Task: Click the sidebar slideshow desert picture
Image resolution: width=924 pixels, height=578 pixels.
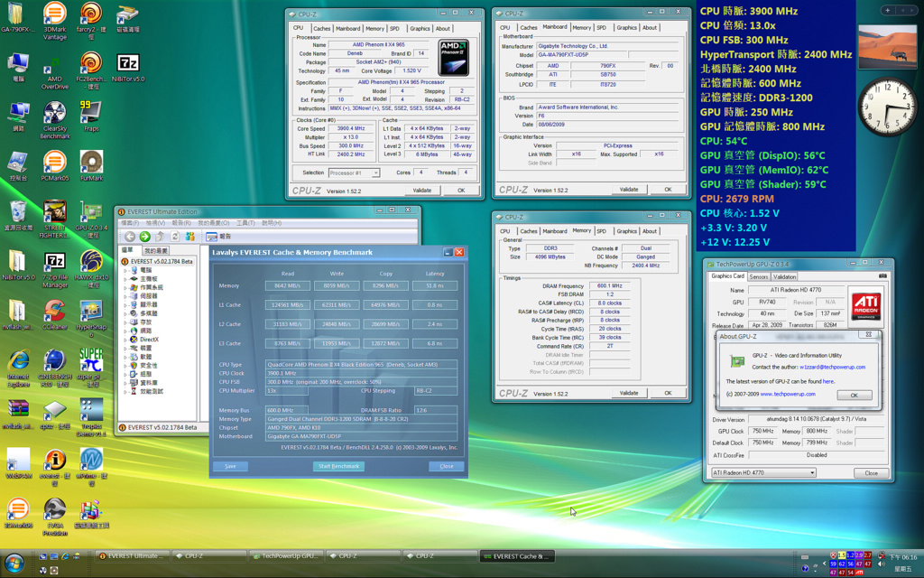Action: [887, 47]
